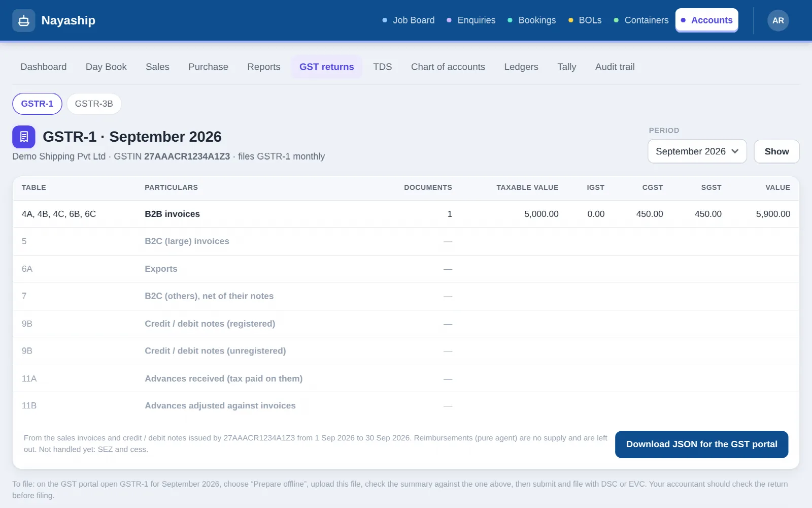Open the Containers section

click(641, 20)
